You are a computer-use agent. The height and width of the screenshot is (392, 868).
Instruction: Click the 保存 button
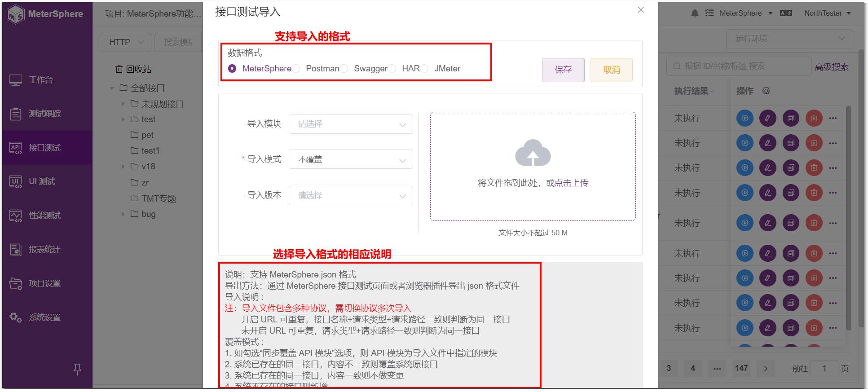click(x=563, y=70)
